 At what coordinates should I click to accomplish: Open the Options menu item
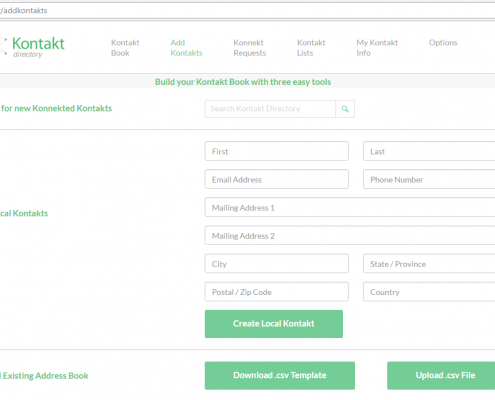coord(443,43)
